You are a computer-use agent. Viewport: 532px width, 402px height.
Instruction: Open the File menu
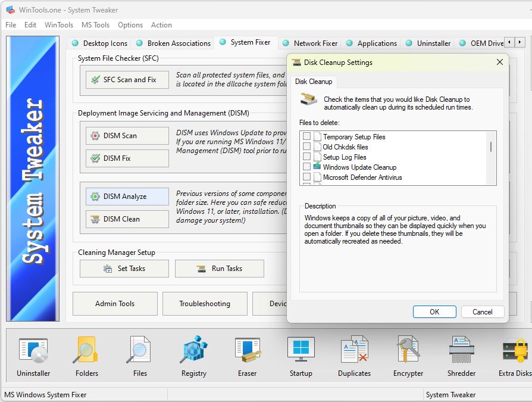11,25
